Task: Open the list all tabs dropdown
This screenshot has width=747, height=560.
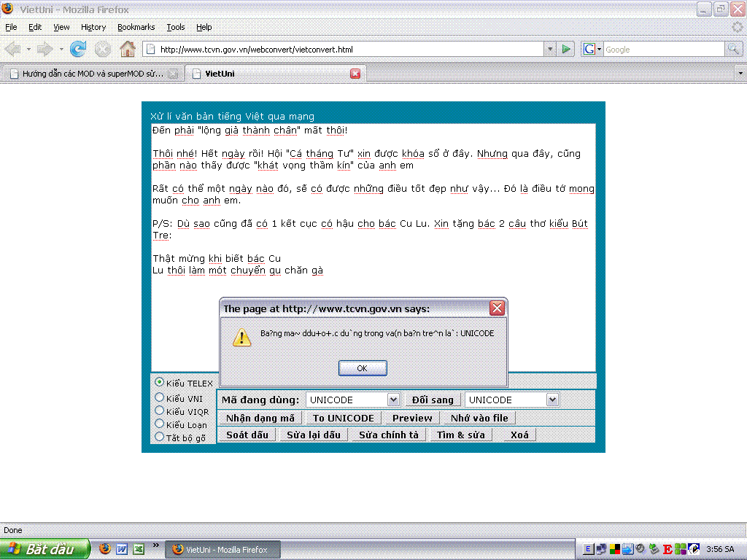Action: click(740, 74)
